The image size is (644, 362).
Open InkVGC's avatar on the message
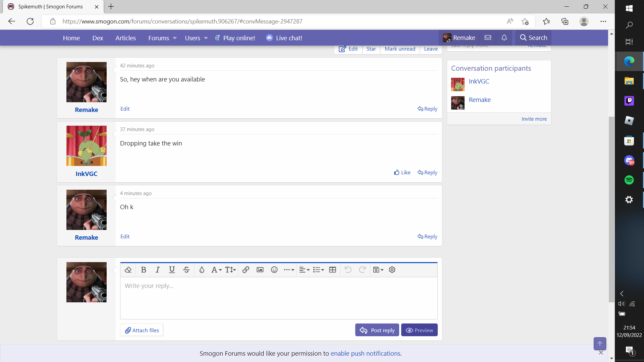(x=87, y=146)
